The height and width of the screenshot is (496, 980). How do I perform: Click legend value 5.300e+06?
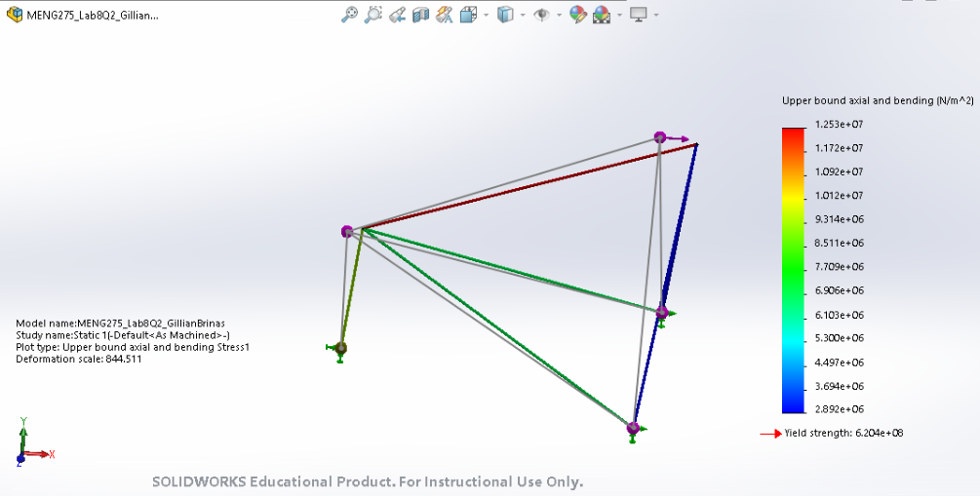[840, 338]
